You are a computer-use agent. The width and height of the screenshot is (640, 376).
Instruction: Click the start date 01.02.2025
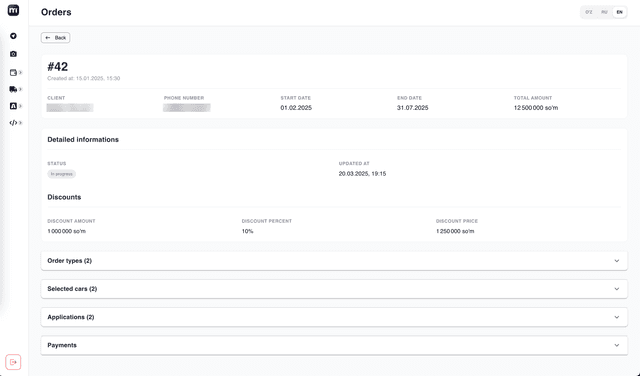[296, 108]
